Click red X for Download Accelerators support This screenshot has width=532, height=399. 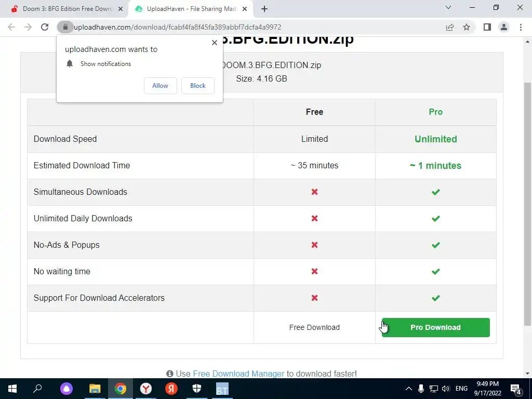(314, 298)
